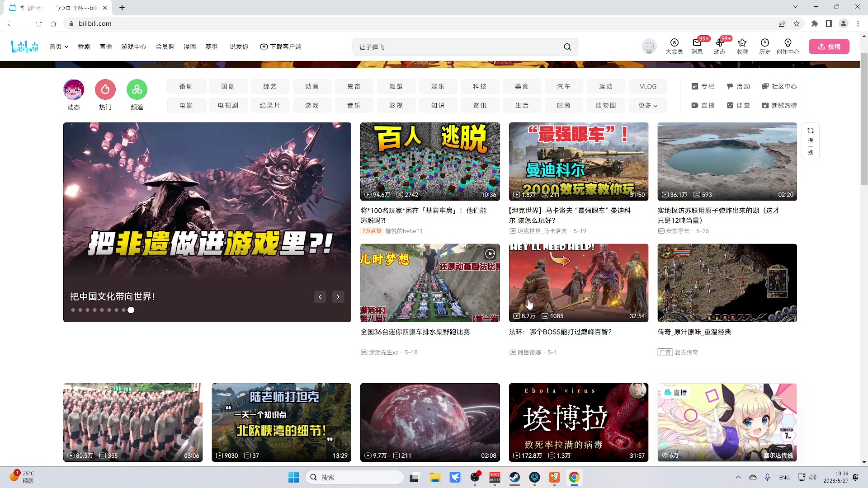Click the pink 投稿 upload button
This screenshot has width=868, height=488.
click(x=829, y=47)
